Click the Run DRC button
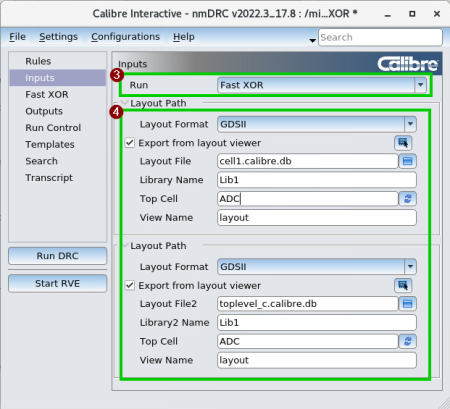The height and width of the screenshot is (409, 450). click(57, 256)
